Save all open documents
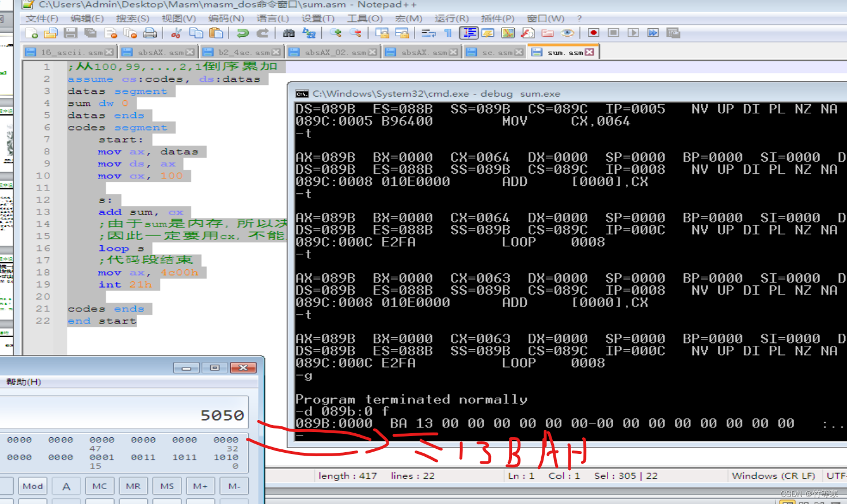The height and width of the screenshot is (504, 847). [90, 33]
